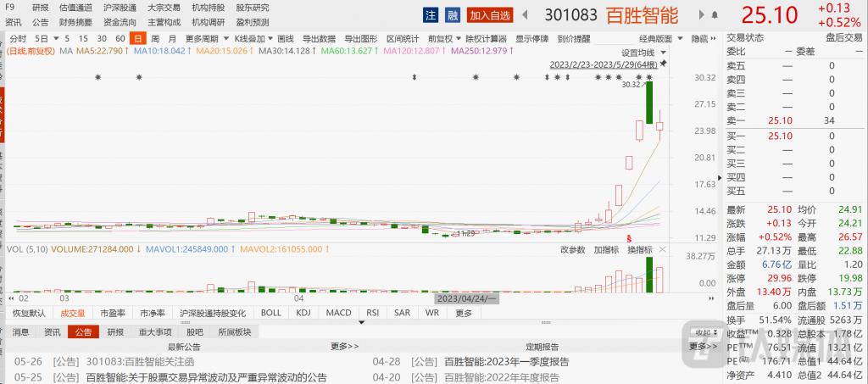Switch to weekly K-line period 周
This screenshot has height=384, width=868.
pos(156,39)
